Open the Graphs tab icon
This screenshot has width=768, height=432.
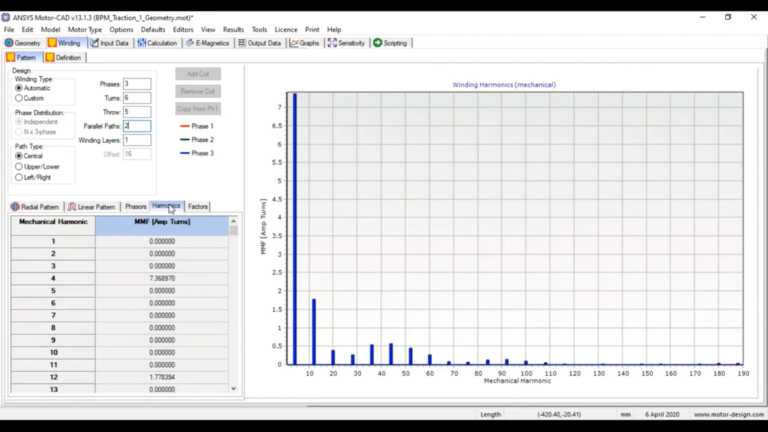(x=294, y=43)
